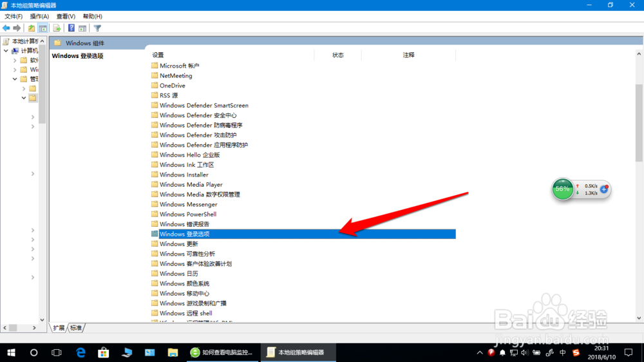
Task: Open the 操作(A) menu
Action: [39, 17]
